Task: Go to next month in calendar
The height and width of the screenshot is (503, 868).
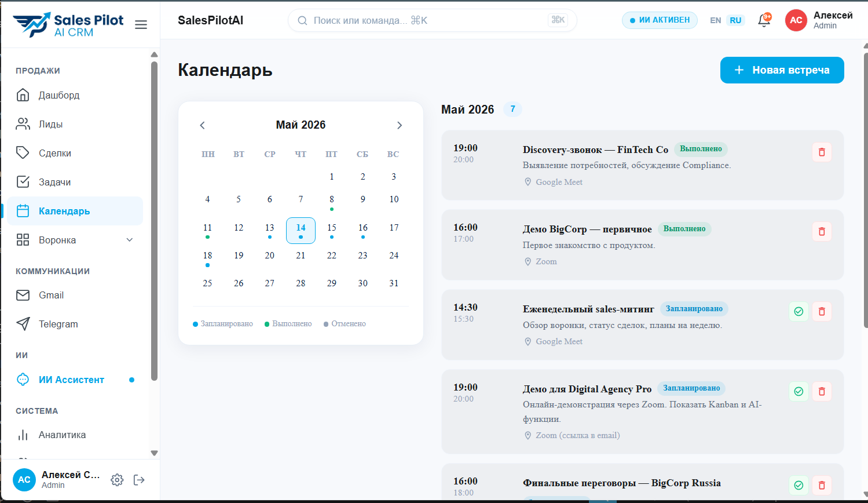Action: point(399,125)
